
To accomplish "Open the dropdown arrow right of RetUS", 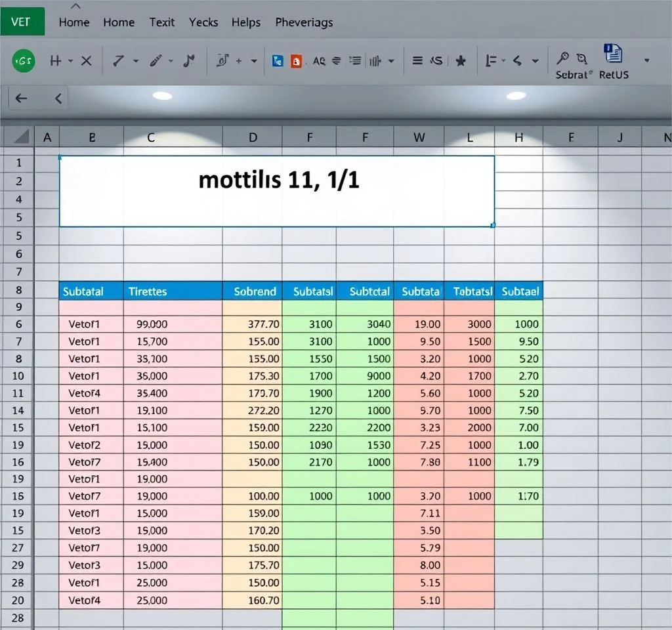I will pyautogui.click(x=646, y=60).
